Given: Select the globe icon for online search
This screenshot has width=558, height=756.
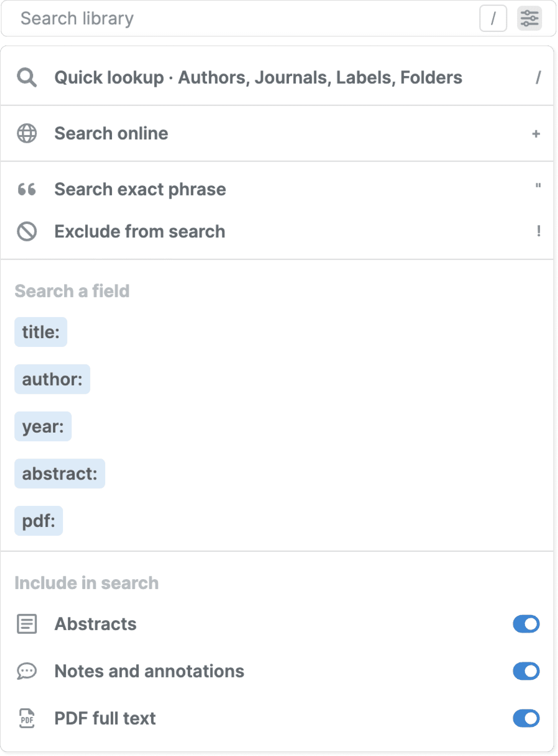Looking at the screenshot, I should (x=26, y=133).
